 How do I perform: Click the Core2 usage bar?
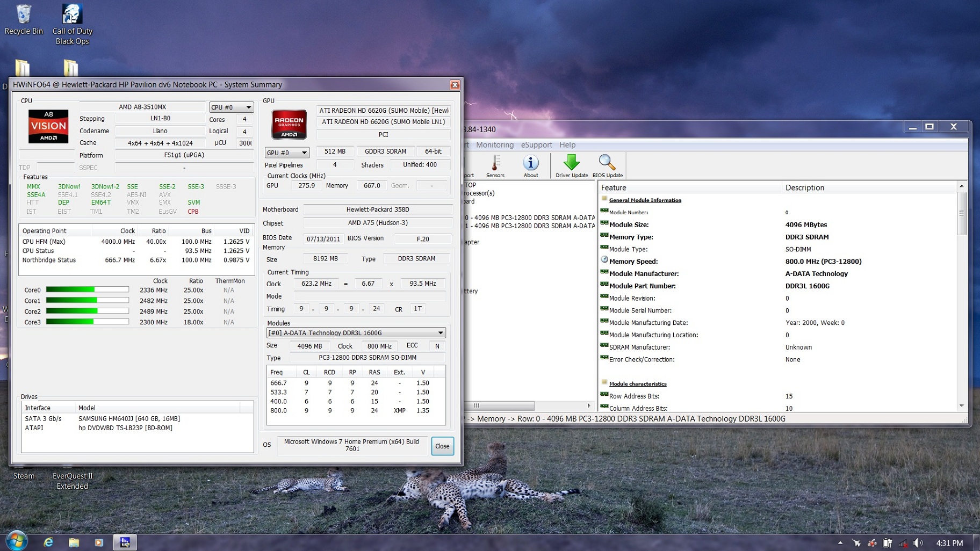(88, 311)
